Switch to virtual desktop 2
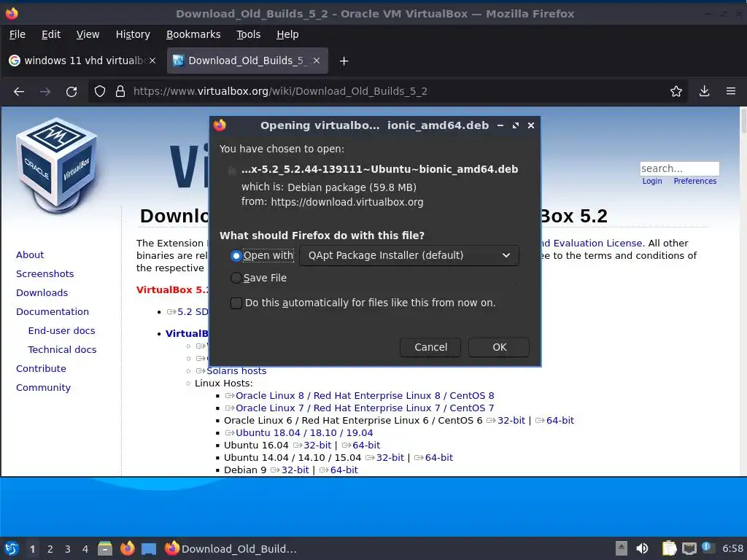 50,549
